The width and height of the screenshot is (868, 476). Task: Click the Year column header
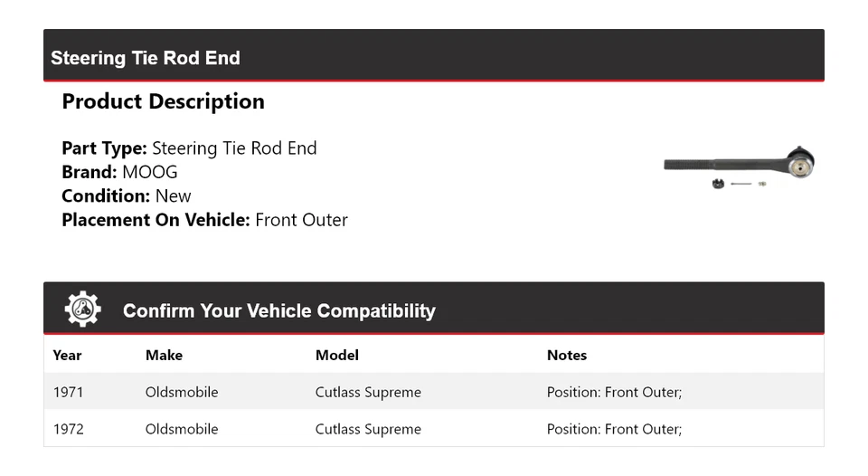pyautogui.click(x=67, y=355)
